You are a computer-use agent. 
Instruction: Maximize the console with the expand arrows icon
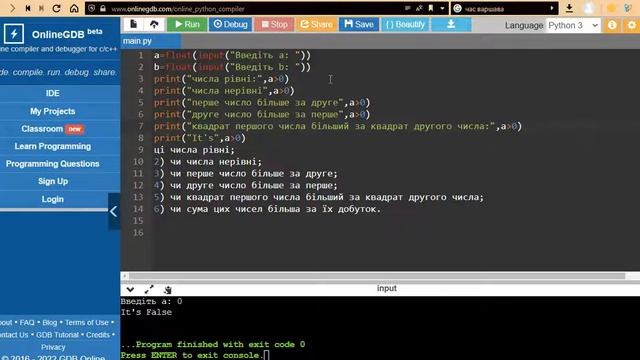[149, 289]
